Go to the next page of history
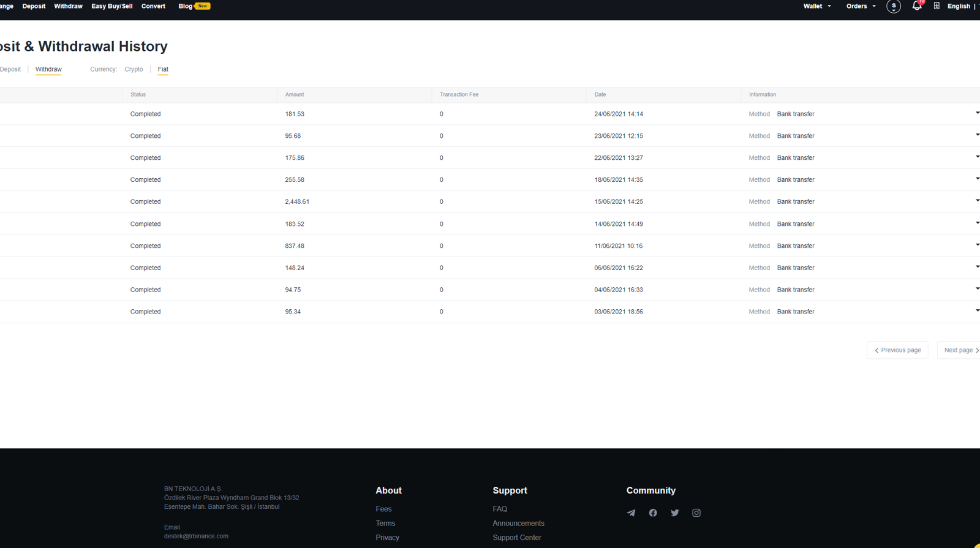Screen dimensions: 980x548 [x=960, y=350]
